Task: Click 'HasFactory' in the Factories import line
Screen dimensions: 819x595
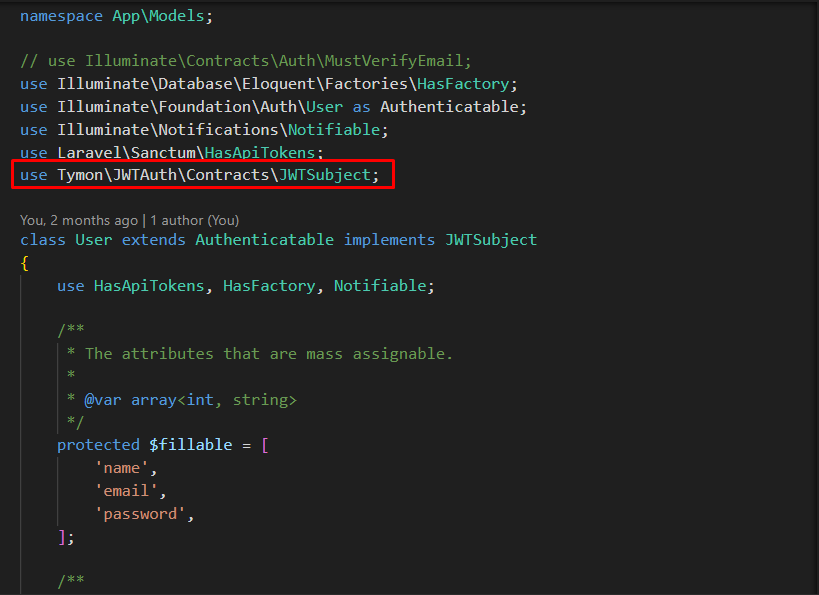Action: click(x=463, y=84)
